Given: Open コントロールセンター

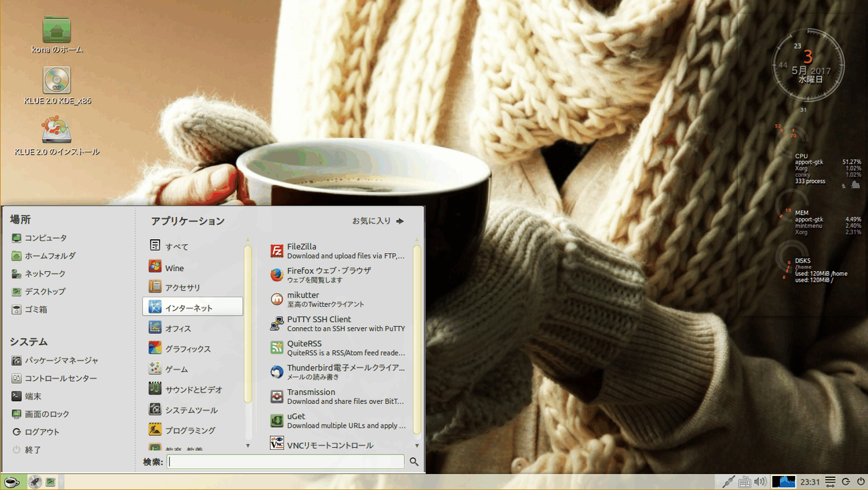Looking at the screenshot, I should tap(54, 379).
